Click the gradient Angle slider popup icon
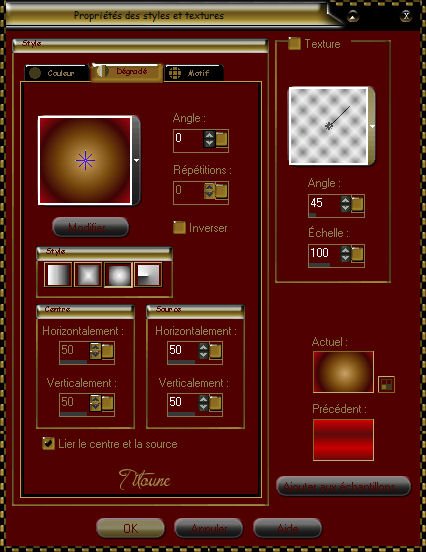 point(221,140)
